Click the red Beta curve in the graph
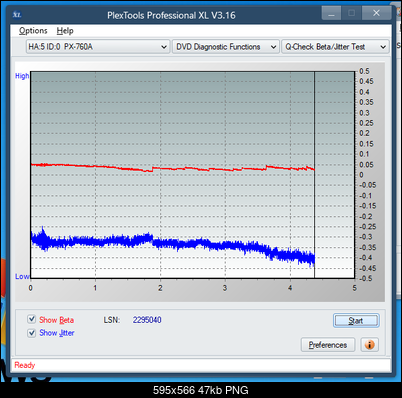The image size is (402, 398). point(173,168)
